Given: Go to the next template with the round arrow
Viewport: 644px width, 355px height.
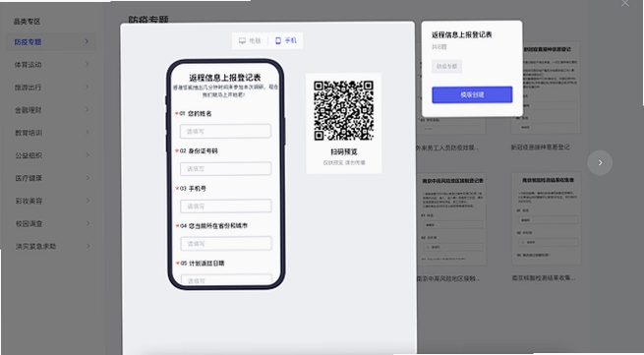Looking at the screenshot, I should pyautogui.click(x=600, y=162).
